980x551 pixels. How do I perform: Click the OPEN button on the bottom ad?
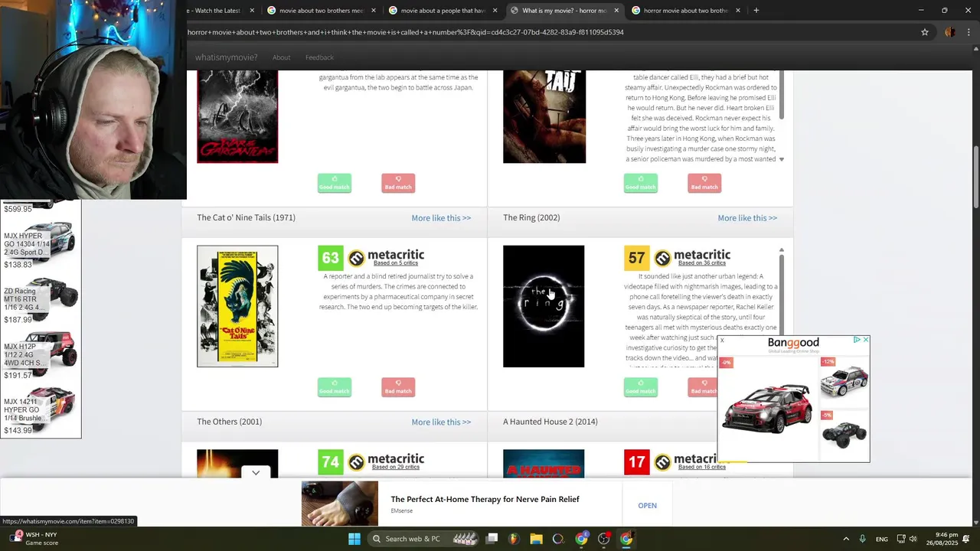click(648, 506)
